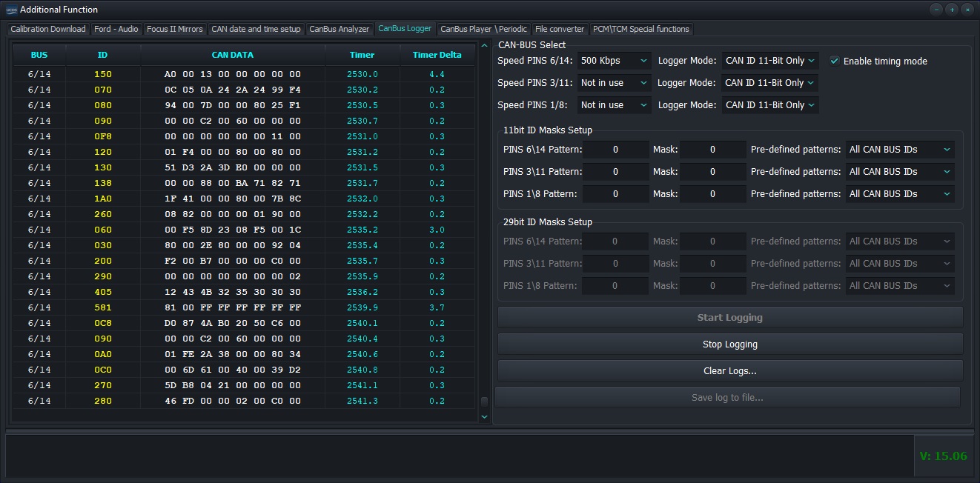Open pre-defined patterns dropdown for PINS 6\14
The height and width of the screenshot is (483, 980).
pos(899,150)
